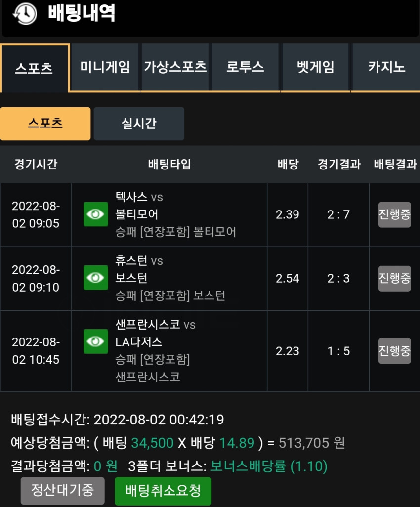Click the green eye icon for 텍사스 vs 볼티모어
Image resolution: width=420 pixels, height=507 pixels.
click(x=96, y=214)
